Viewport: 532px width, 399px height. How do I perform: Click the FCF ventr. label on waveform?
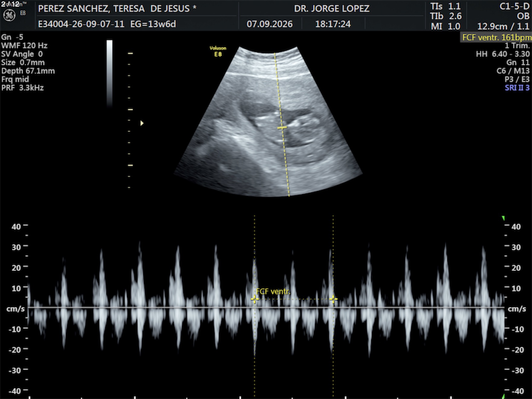[x=273, y=291]
